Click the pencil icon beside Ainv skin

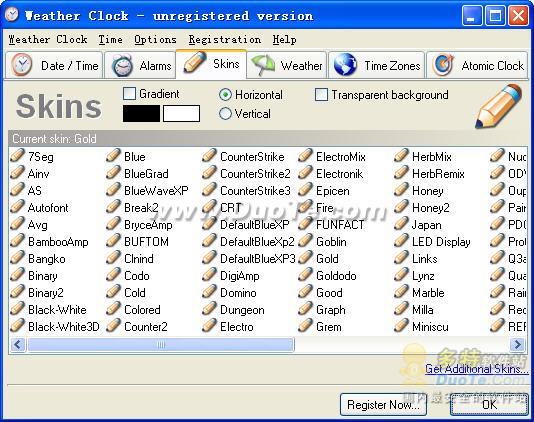(17, 173)
